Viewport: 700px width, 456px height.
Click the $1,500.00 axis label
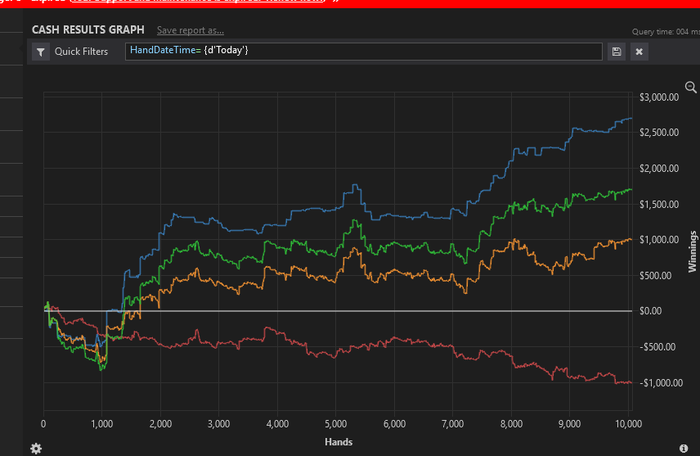pos(659,205)
